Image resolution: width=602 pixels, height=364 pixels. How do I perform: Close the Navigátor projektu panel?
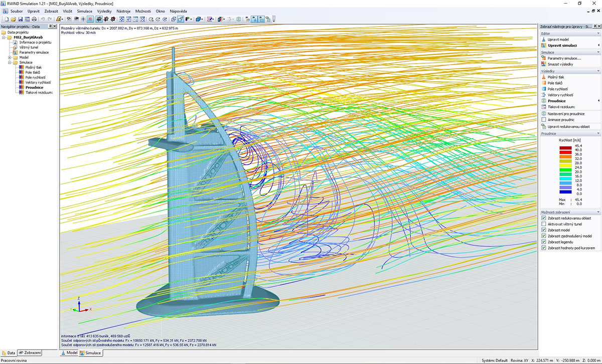(55, 27)
